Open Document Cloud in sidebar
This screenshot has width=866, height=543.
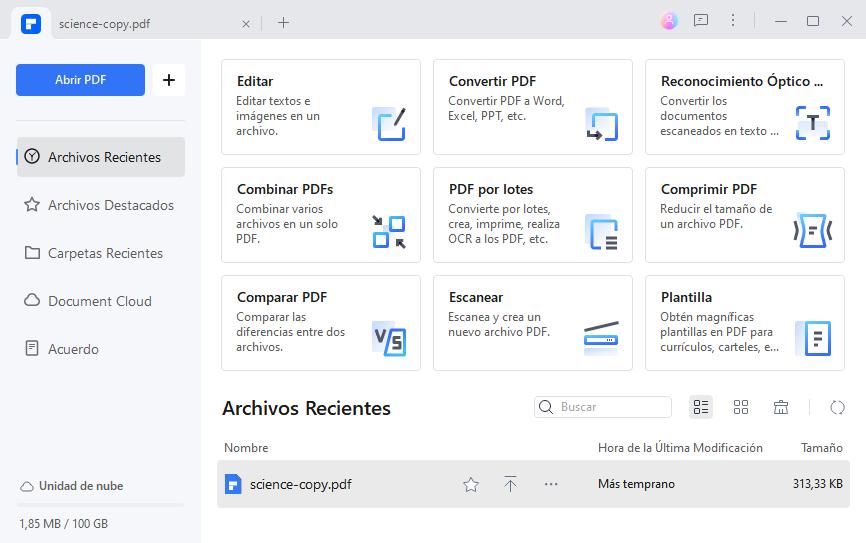[100, 301]
